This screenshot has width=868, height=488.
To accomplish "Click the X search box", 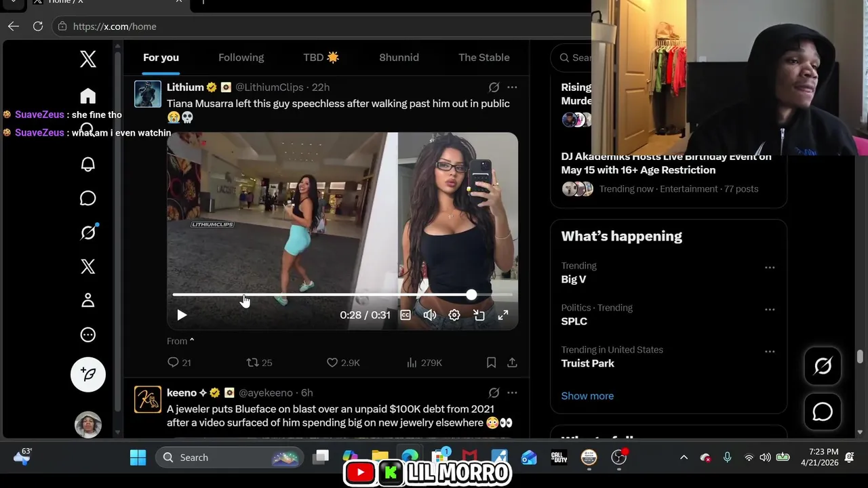I will 571,58.
